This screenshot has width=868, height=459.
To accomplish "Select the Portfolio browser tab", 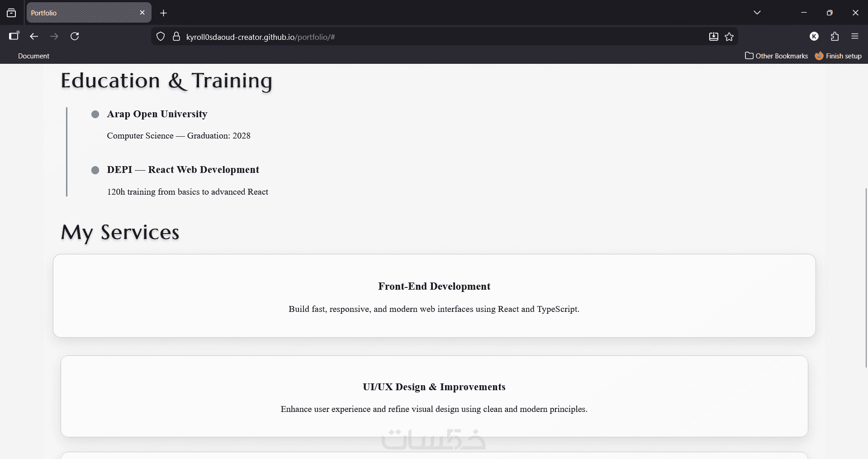I will pos(89,13).
